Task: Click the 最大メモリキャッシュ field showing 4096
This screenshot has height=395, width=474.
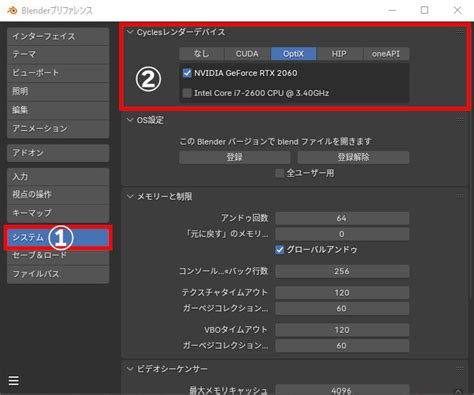Action: 342,390
